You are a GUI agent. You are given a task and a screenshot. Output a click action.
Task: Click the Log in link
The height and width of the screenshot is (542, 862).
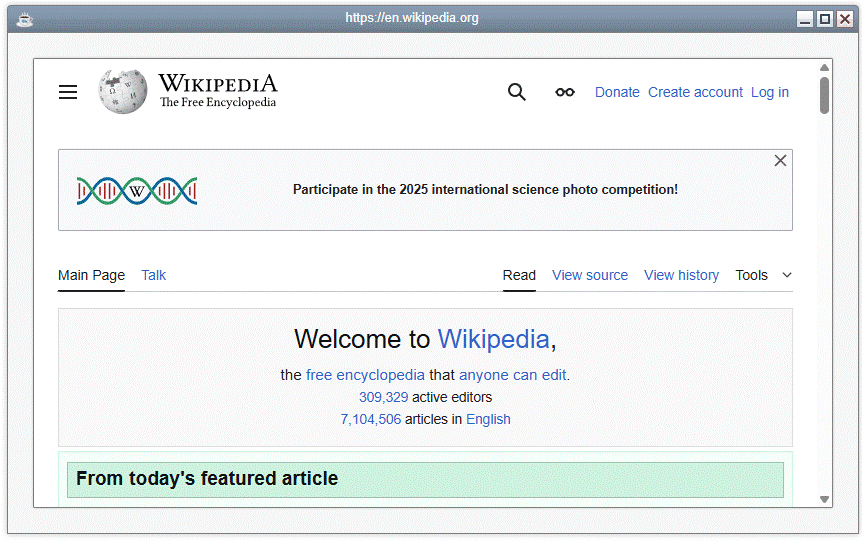click(769, 92)
